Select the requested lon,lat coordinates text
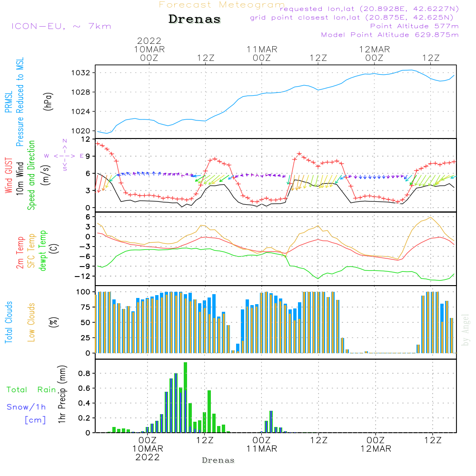Image resolution: width=476 pixels, height=476 pixels. point(369,9)
